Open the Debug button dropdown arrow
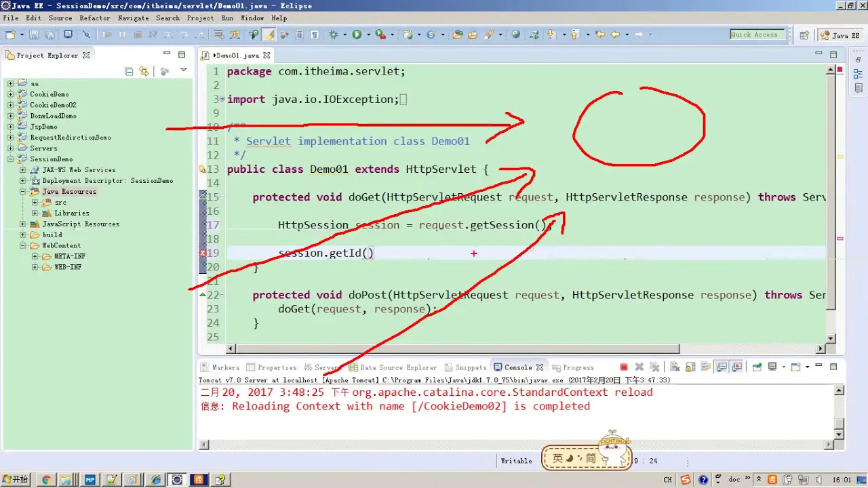The width and height of the screenshot is (868, 488). pos(345,35)
